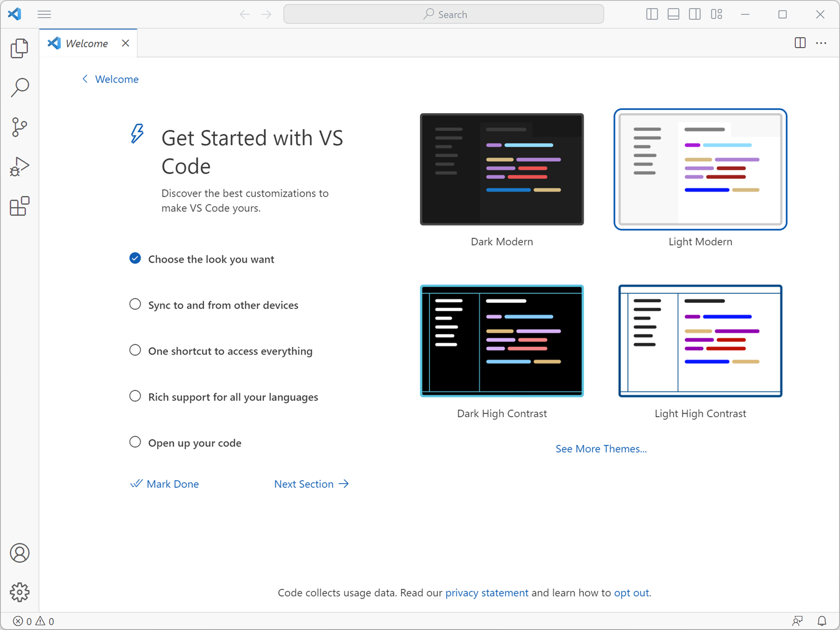Split the editor to the right
This screenshot has width=840, height=630.
pos(800,43)
